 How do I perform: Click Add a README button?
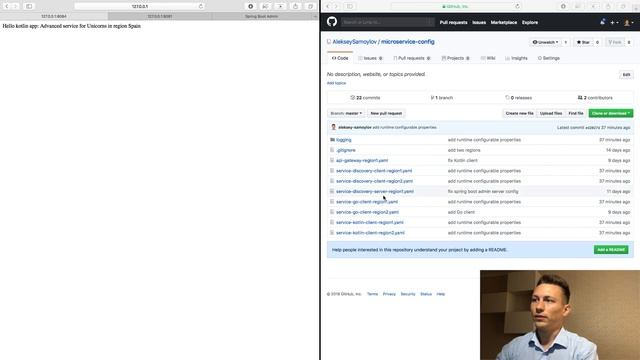pyautogui.click(x=611, y=249)
